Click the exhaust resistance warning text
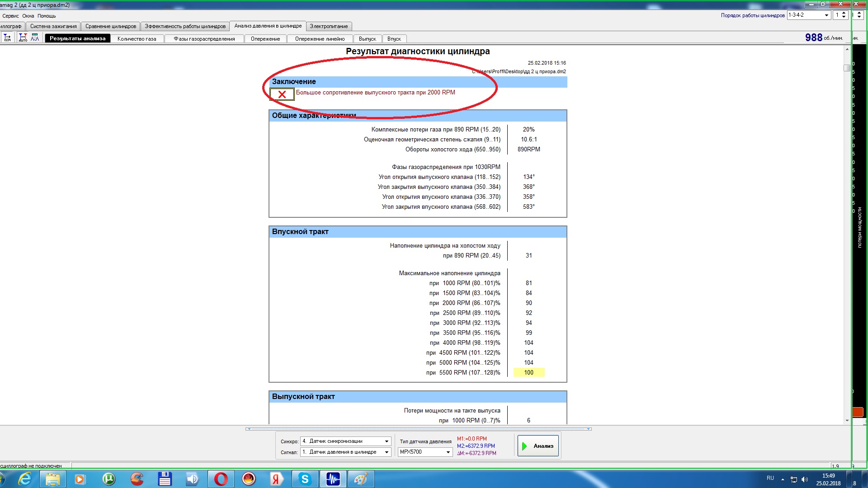The width and height of the screenshot is (868, 488). click(375, 93)
